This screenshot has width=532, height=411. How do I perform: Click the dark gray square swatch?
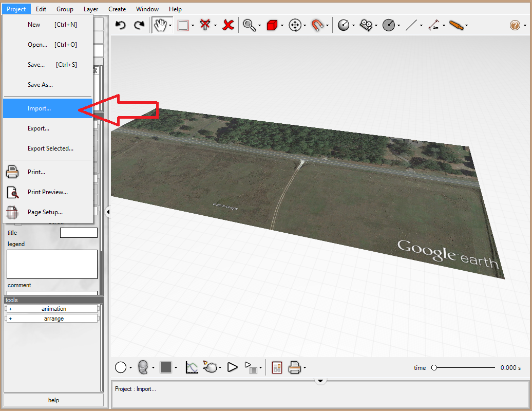(166, 367)
